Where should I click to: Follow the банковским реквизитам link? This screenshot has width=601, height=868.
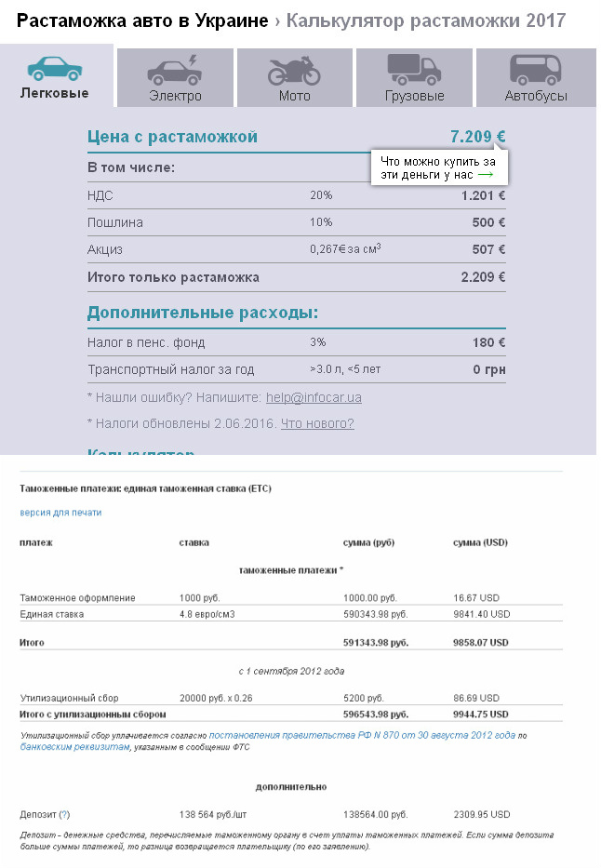coord(74,747)
